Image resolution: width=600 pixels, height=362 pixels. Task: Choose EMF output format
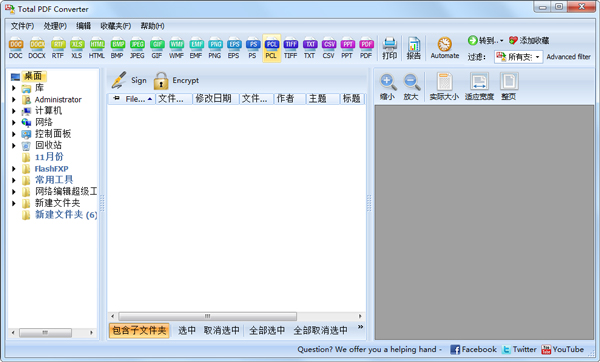click(196, 49)
